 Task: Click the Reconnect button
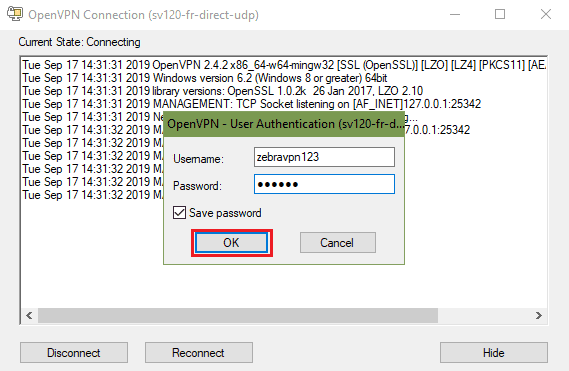[198, 352]
